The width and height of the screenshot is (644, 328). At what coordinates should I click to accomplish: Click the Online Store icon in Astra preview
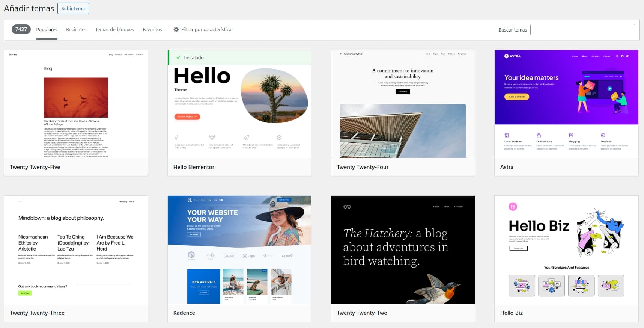(x=539, y=135)
